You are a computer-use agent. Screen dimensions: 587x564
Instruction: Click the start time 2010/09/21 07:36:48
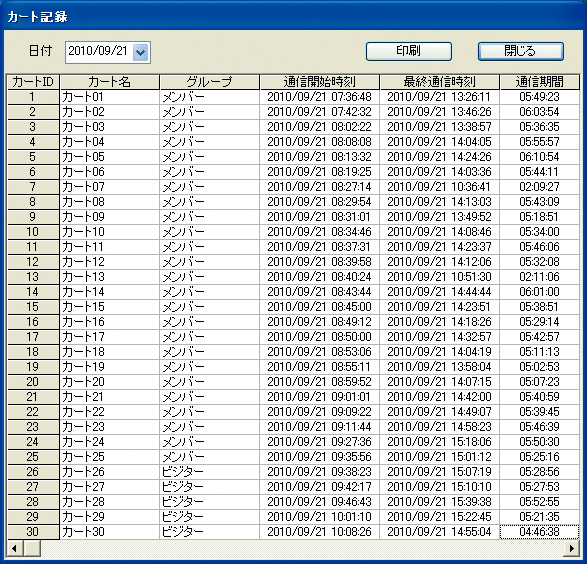pos(320,97)
